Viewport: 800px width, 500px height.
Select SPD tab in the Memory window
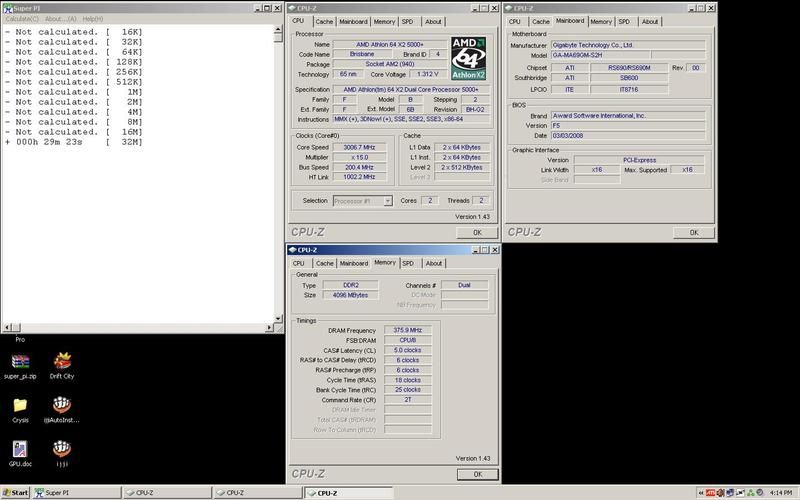[408, 263]
